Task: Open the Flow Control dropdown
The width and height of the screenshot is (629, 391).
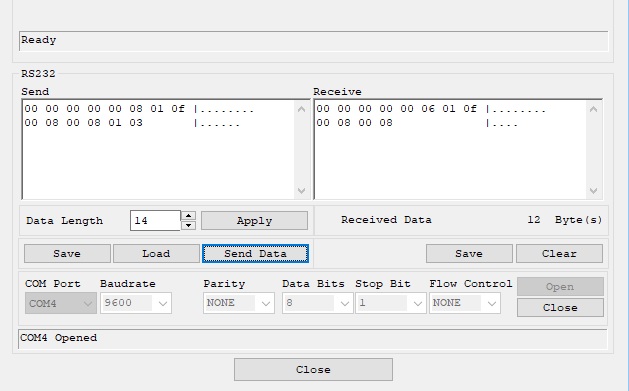Action: (465, 303)
